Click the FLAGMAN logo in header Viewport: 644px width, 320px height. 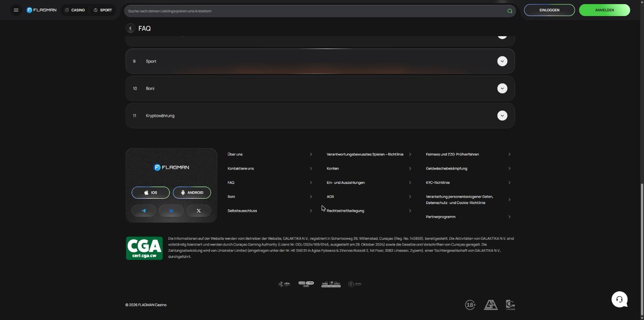click(41, 10)
